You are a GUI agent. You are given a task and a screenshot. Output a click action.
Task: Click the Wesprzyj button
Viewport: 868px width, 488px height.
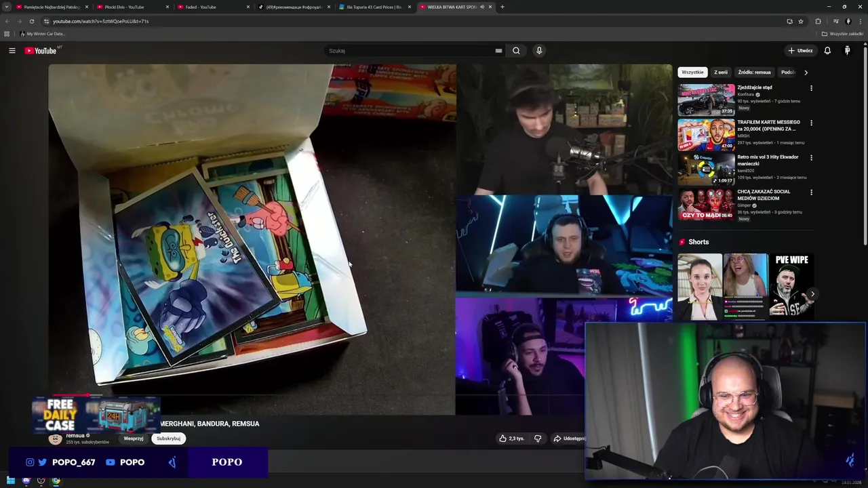(x=134, y=439)
